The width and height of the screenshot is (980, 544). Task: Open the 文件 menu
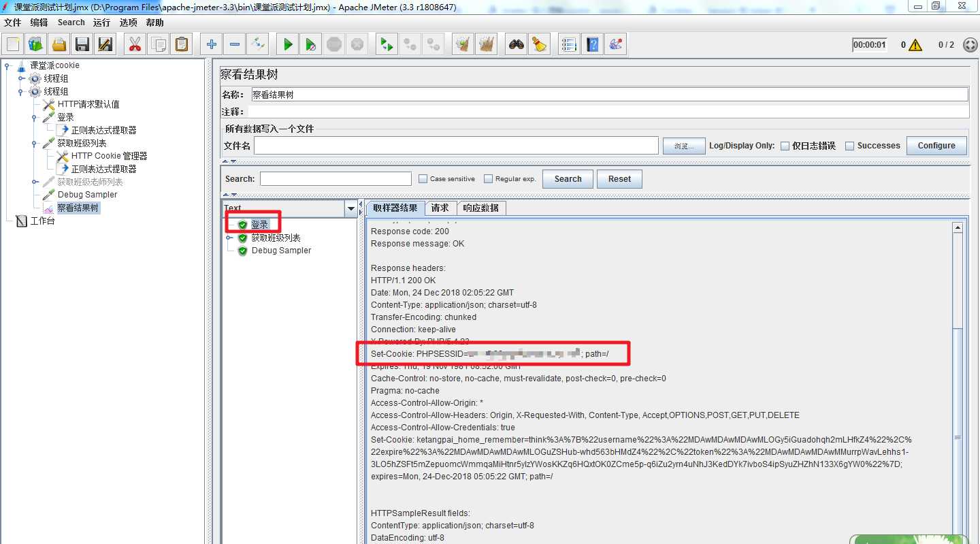[x=12, y=22]
